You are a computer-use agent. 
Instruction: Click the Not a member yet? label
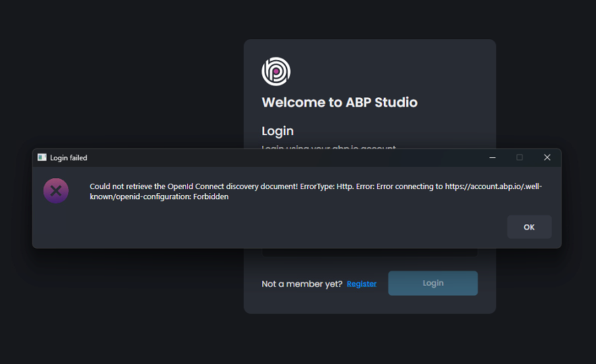coord(301,284)
